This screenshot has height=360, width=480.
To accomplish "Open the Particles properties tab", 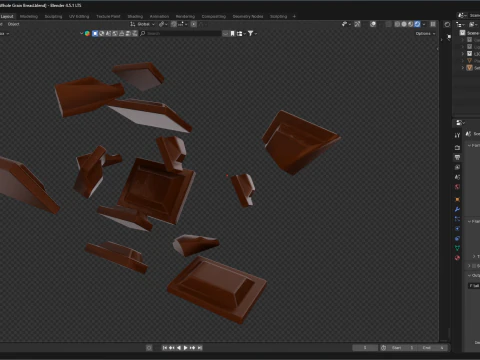I will tap(457, 219).
